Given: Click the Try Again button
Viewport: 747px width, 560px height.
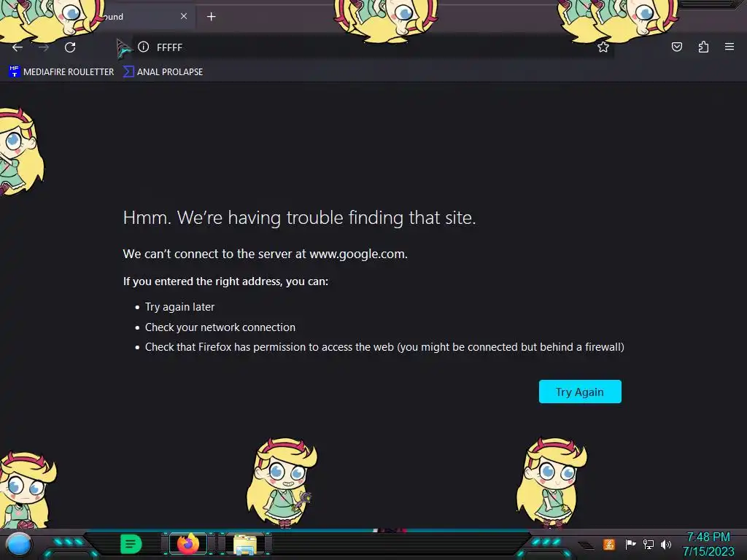Looking at the screenshot, I should pyautogui.click(x=580, y=392).
